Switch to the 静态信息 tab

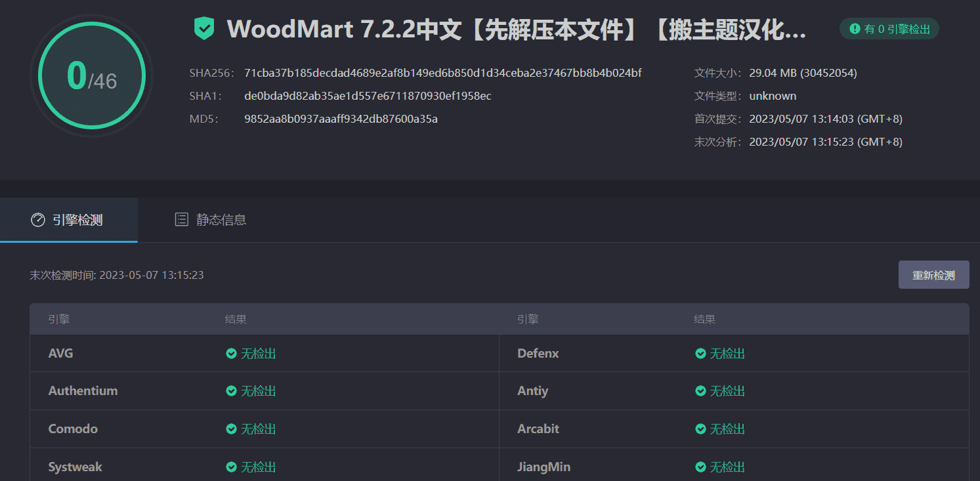(x=210, y=220)
